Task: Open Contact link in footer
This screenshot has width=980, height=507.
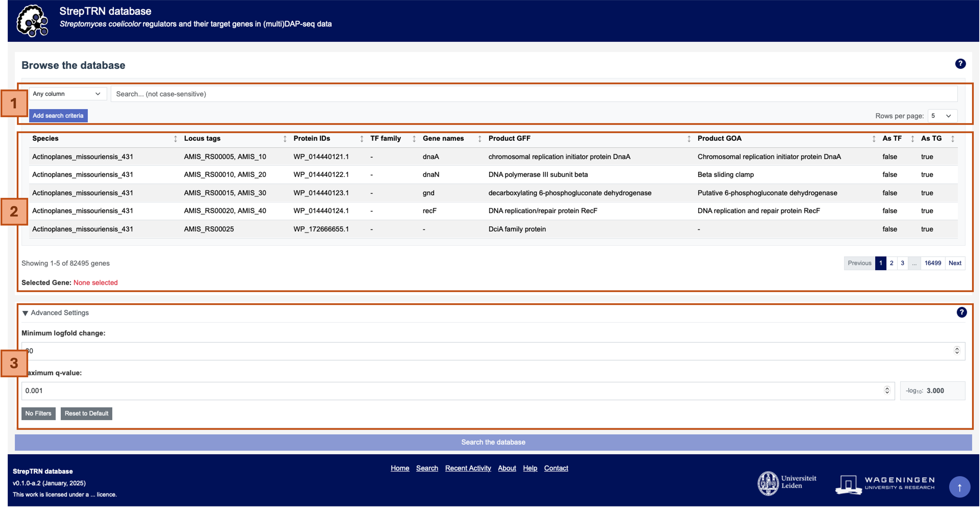Action: (x=556, y=468)
